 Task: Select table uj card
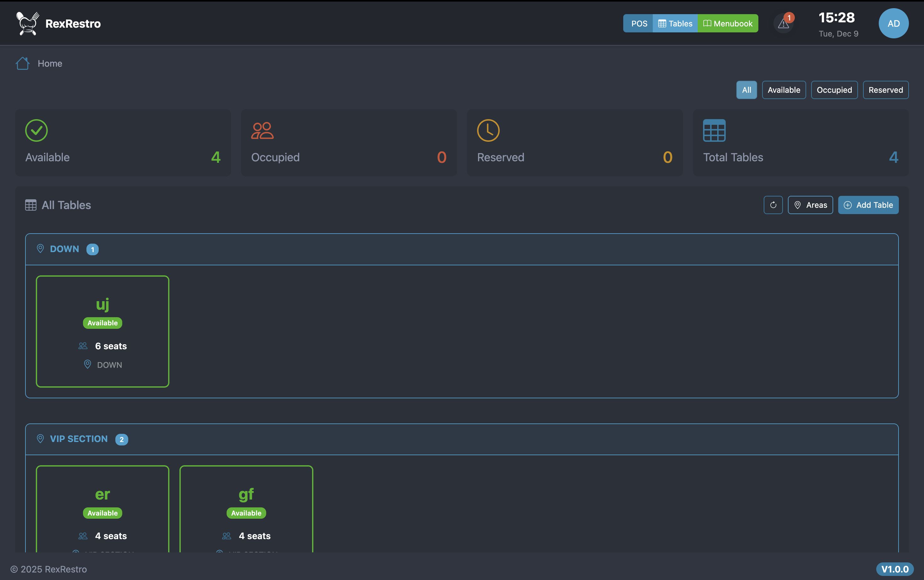tap(102, 331)
